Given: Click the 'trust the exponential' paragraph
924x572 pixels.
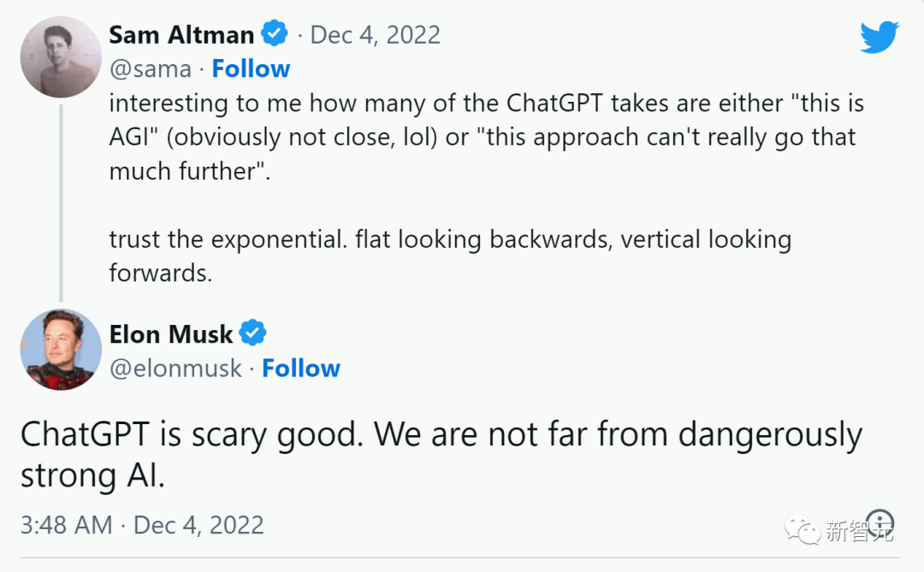Looking at the screenshot, I should (449, 256).
